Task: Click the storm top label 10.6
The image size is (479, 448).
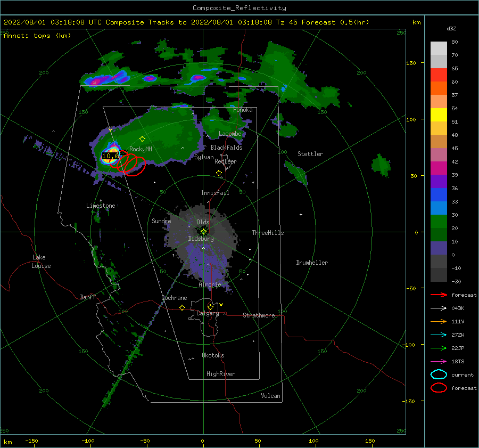Action: (110, 156)
